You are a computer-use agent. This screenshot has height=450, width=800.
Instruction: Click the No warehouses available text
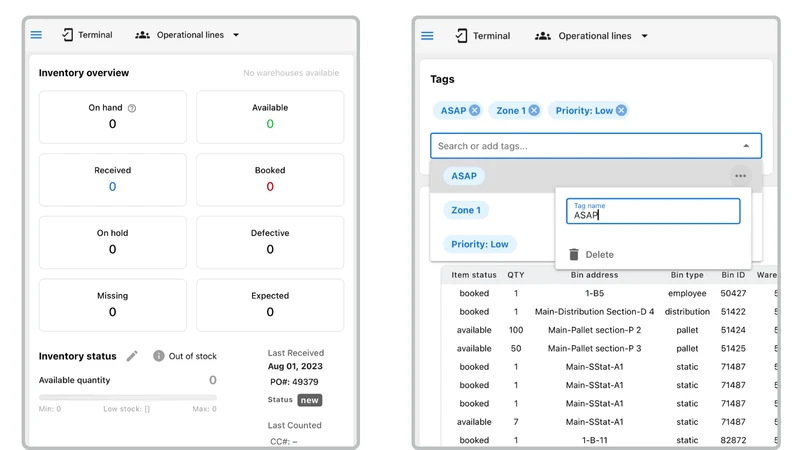291,73
